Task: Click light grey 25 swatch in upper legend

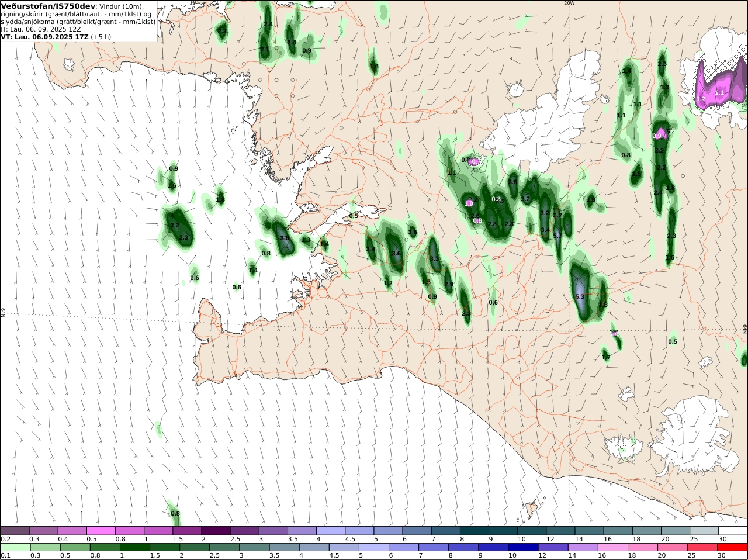Action: click(x=704, y=531)
